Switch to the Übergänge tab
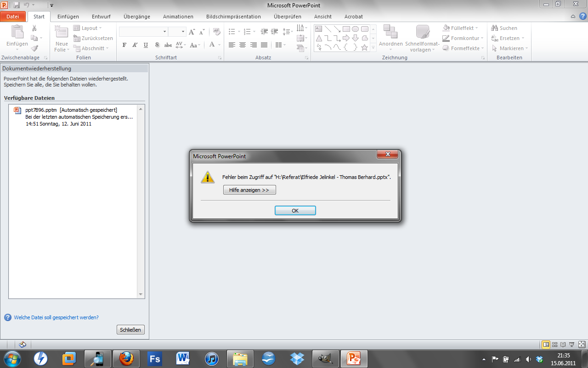Viewport: 588px width, 368px height. [x=137, y=17]
